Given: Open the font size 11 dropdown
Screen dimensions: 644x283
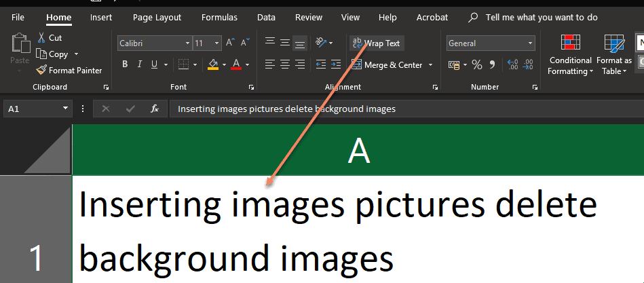Looking at the screenshot, I should (x=217, y=43).
